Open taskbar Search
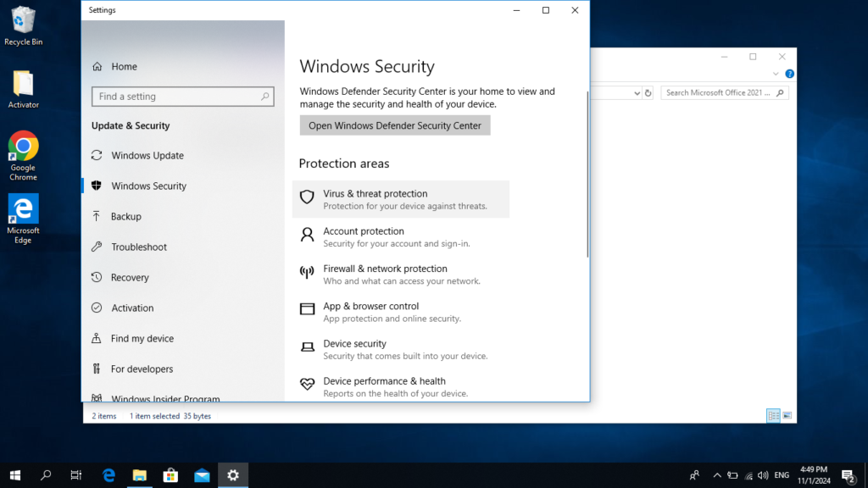Viewport: 868px width, 488px height. [x=46, y=475]
